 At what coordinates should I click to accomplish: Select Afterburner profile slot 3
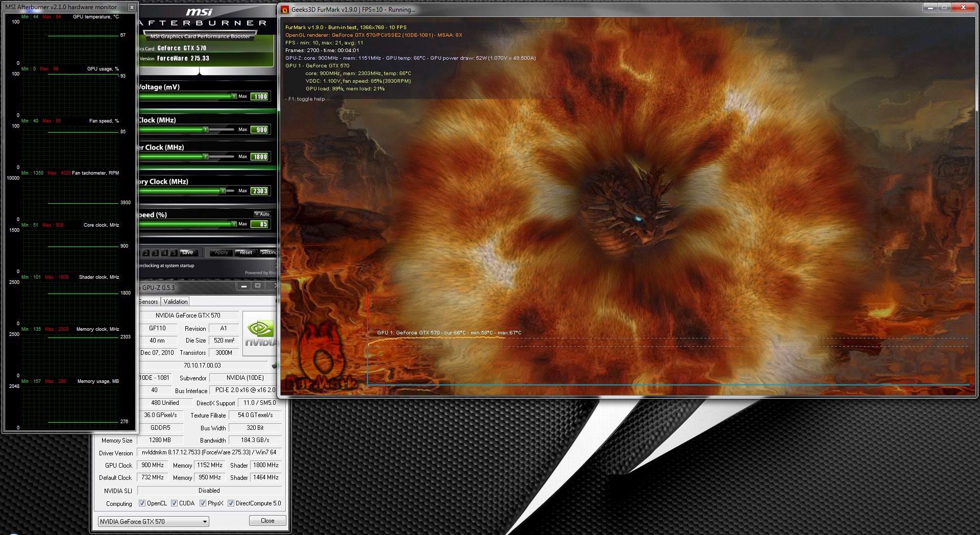pyautogui.click(x=155, y=253)
